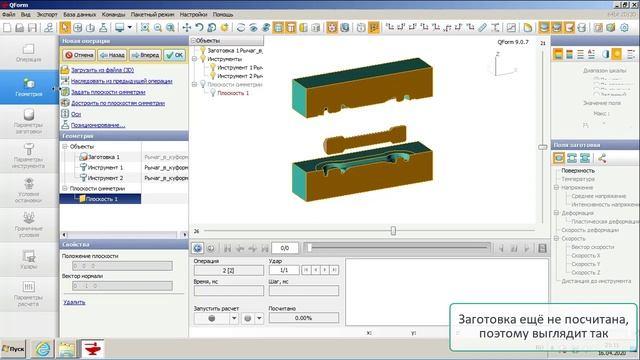Open the Граничные условия sidebar section

tap(29, 224)
